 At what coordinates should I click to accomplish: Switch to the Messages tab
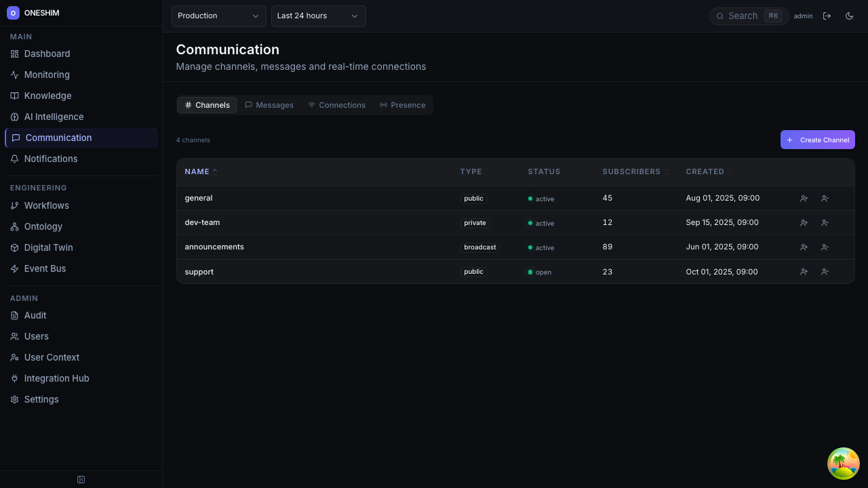coord(269,105)
